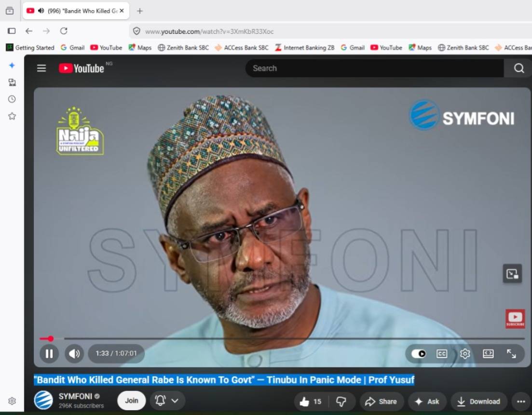Go back to previous page
The height and width of the screenshot is (415, 532).
point(29,31)
